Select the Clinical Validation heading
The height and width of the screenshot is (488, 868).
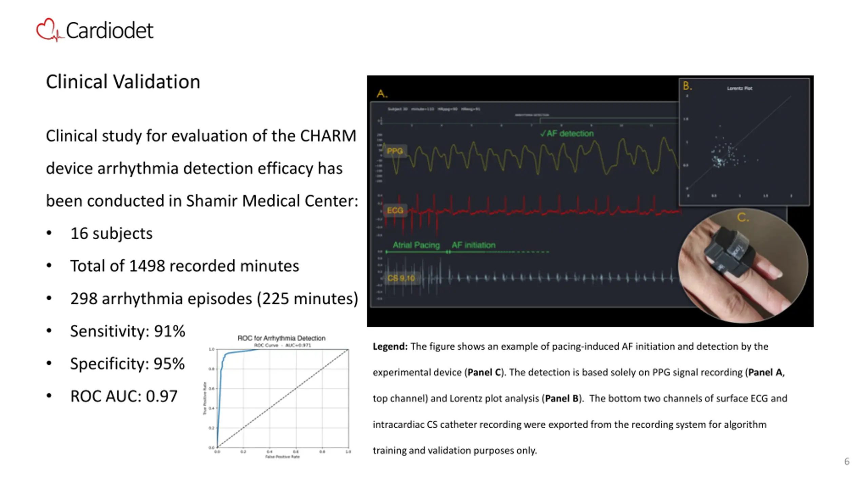123,82
